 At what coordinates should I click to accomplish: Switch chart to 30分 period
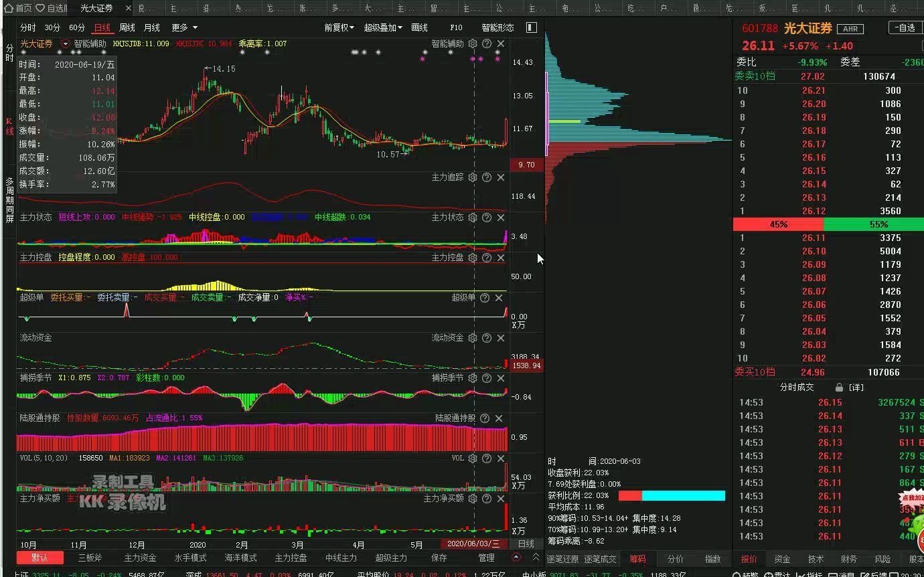click(52, 27)
